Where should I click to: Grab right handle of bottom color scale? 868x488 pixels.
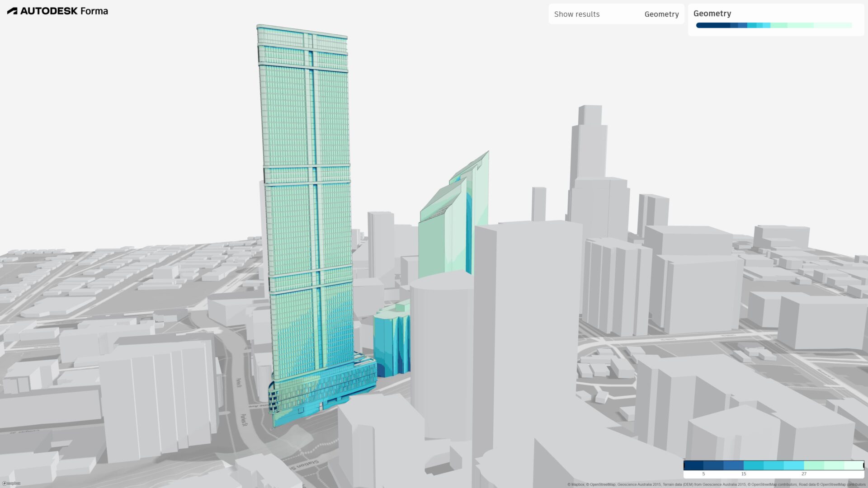(x=863, y=465)
